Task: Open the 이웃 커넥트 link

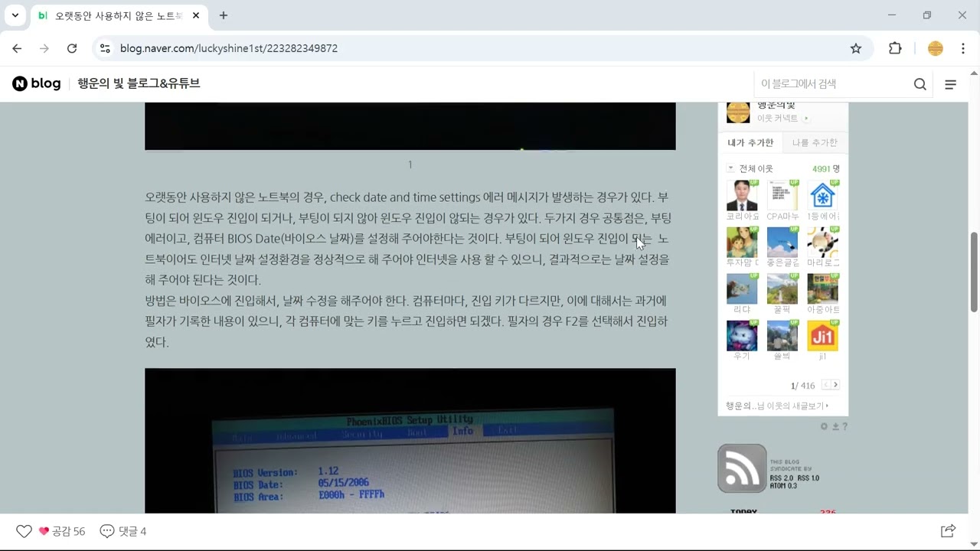Action: pyautogui.click(x=783, y=119)
